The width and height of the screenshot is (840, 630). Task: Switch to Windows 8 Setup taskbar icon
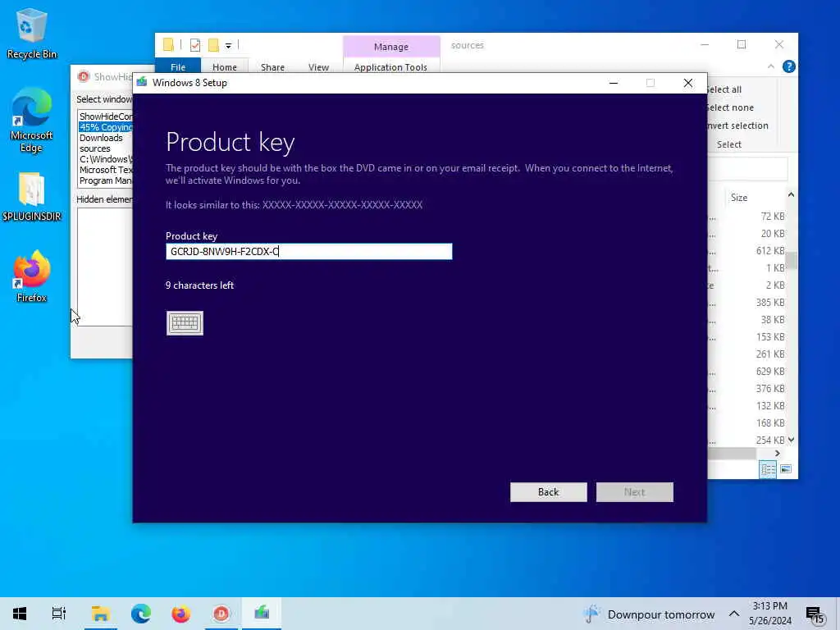262,614
